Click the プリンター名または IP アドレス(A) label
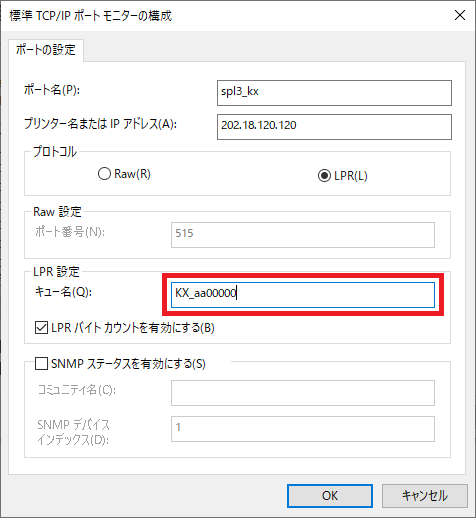476x518 pixels. (100, 124)
